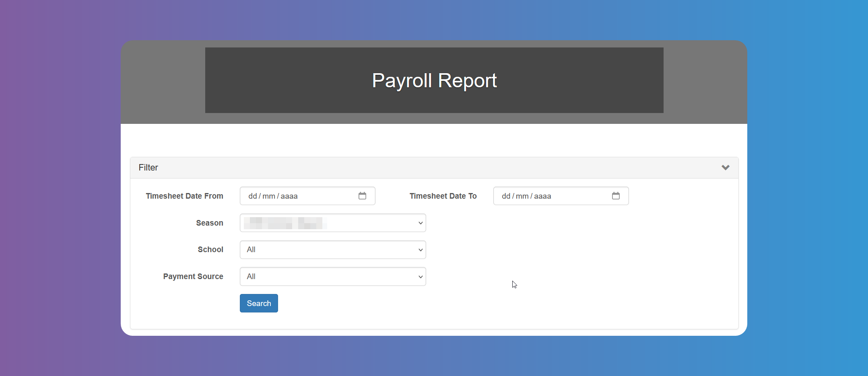Click the chevron to collapse the Filter panel

(726, 167)
